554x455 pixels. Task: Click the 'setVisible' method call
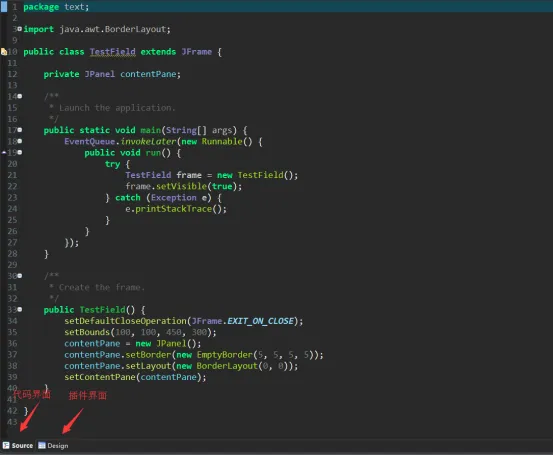click(x=181, y=186)
